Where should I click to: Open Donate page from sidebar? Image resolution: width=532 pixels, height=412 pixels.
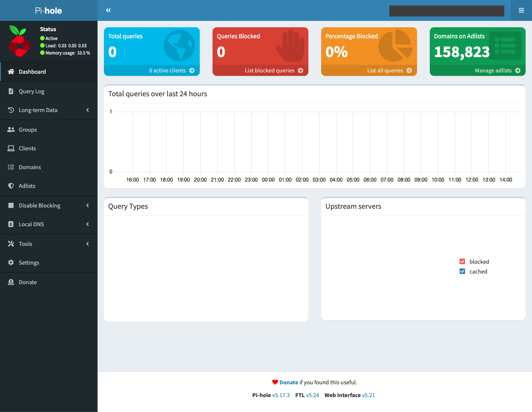49,282
